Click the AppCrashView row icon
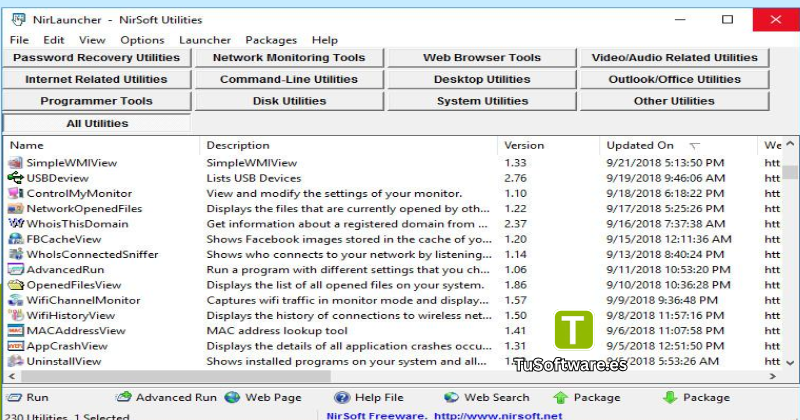This screenshot has height=420, width=800. tap(16, 346)
